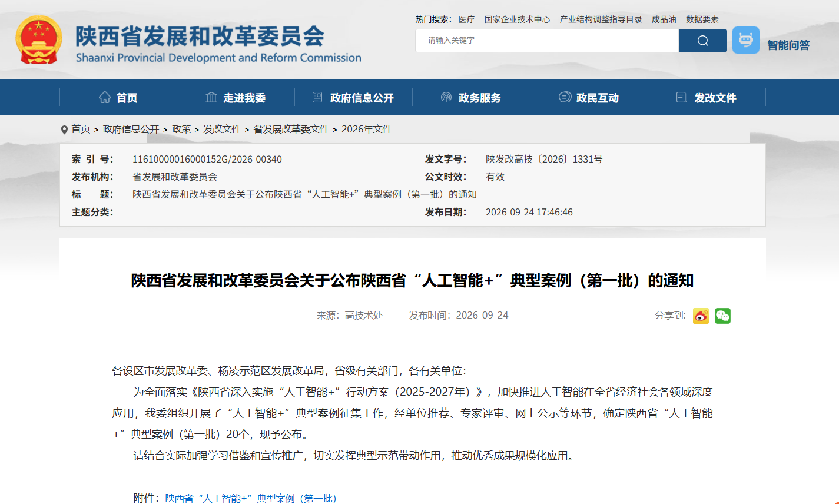Click the home icon beside 首页
The image size is (839, 504).
click(105, 97)
